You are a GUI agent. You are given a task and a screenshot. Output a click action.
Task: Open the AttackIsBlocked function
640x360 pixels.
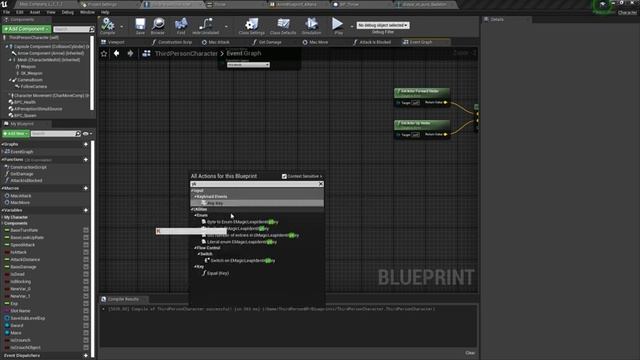[26, 180]
